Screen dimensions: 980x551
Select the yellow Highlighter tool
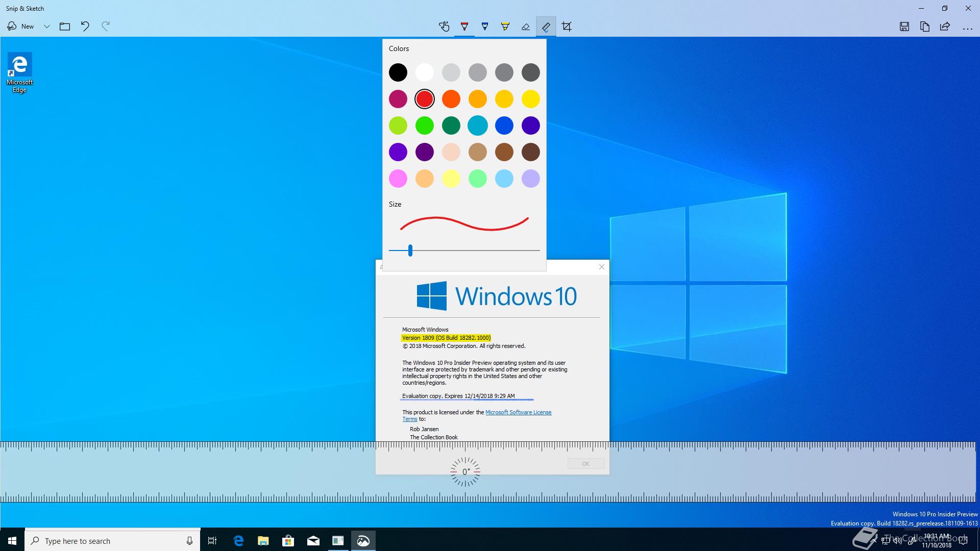point(505,27)
